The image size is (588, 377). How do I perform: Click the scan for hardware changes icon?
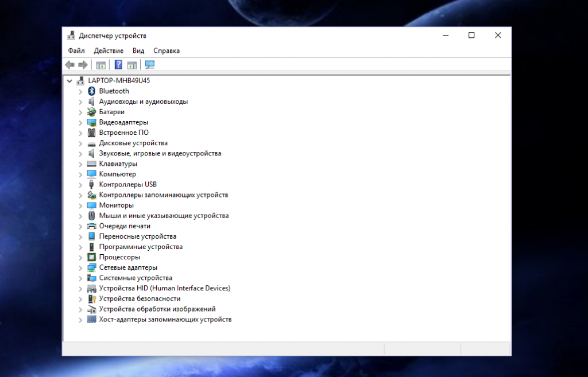pyautogui.click(x=150, y=65)
